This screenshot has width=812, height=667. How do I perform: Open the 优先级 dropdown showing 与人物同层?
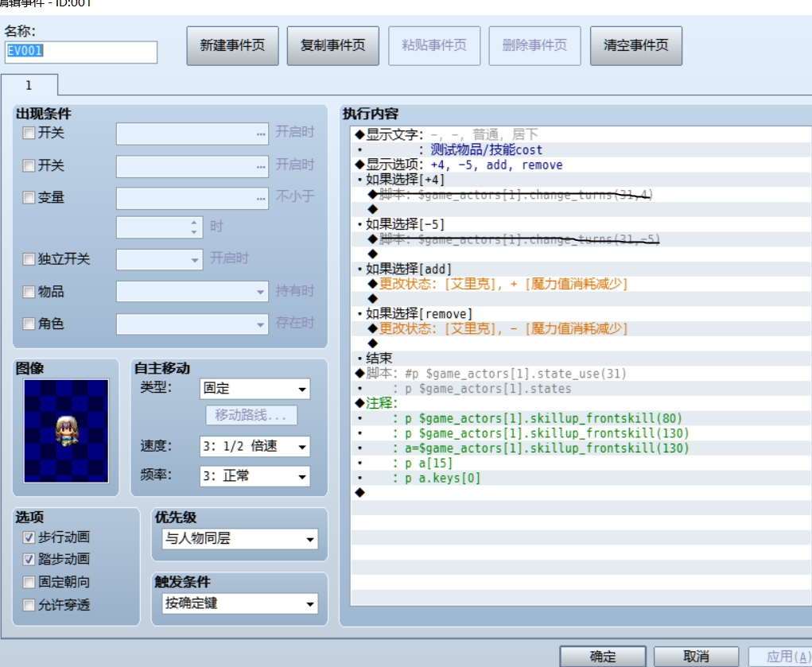point(239,539)
